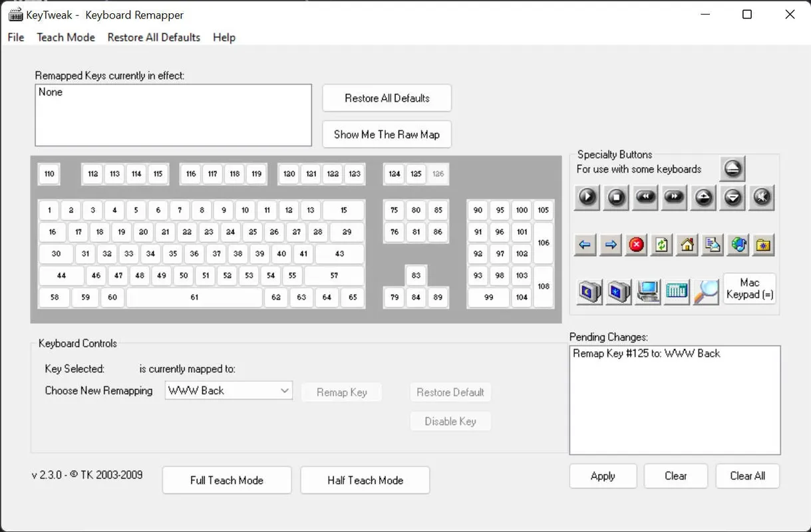
Task: Select key 125 on the keyboard map
Action: point(416,174)
